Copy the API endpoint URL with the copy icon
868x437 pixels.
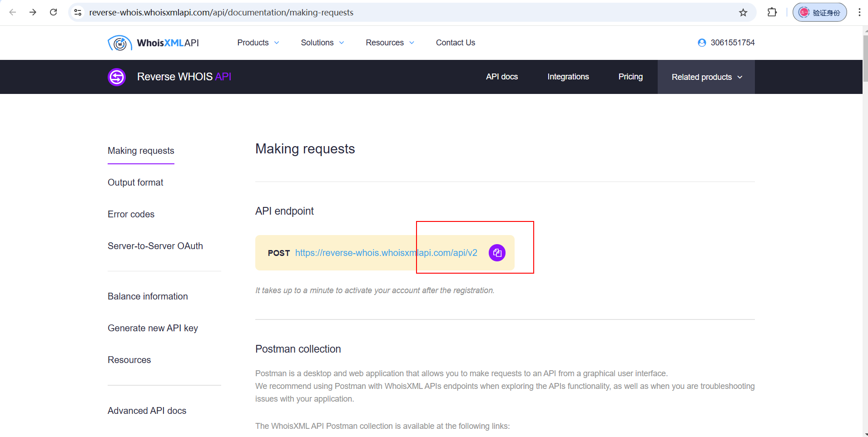497,253
